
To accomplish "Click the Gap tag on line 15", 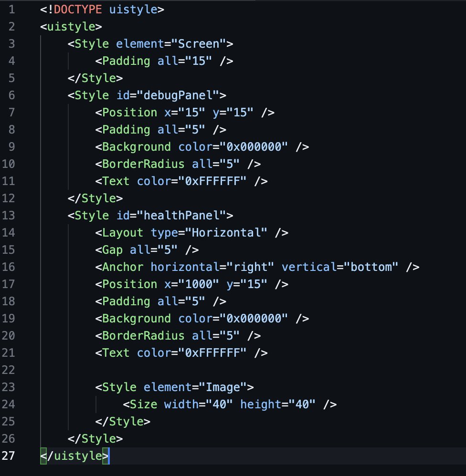I will (112, 250).
